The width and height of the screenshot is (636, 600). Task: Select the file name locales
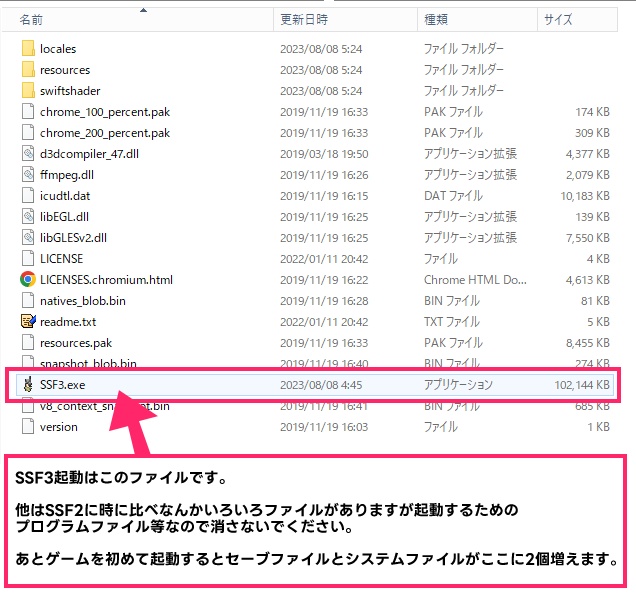click(58, 49)
